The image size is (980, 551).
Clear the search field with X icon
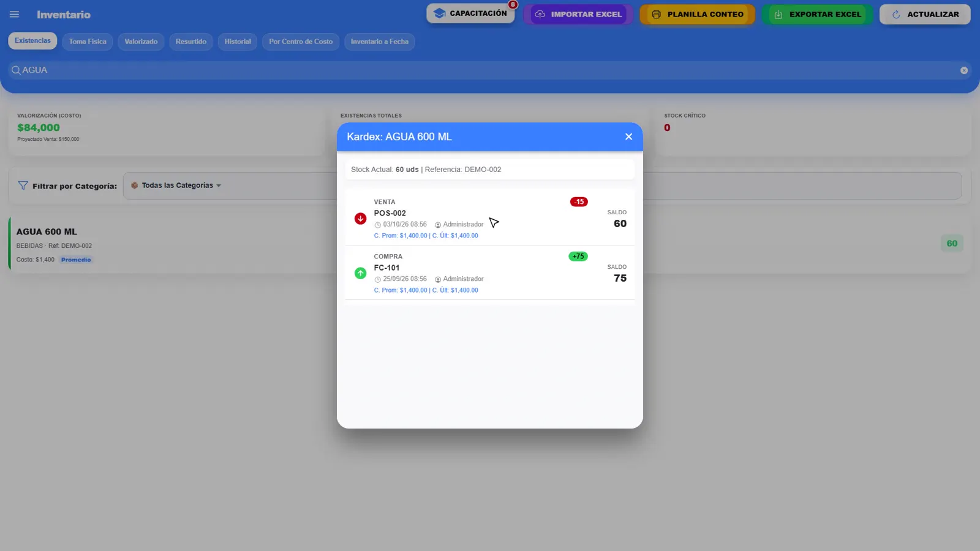coord(963,70)
